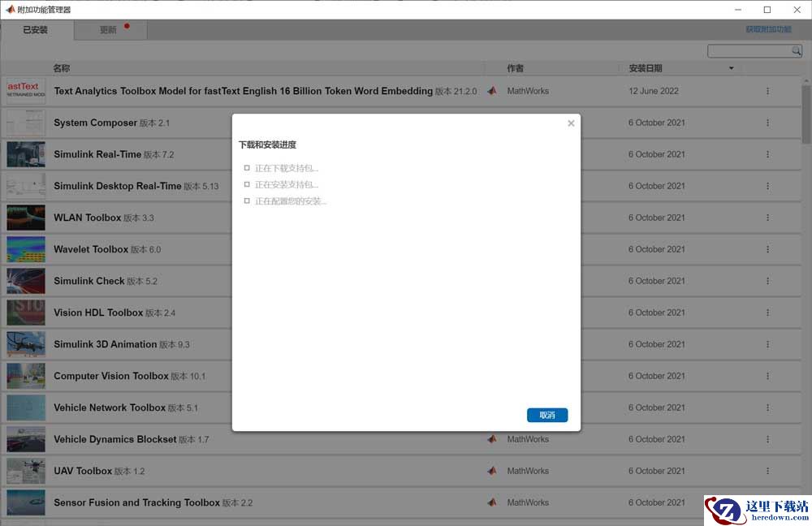Open options menu for Vision HDL Toolbox
The width and height of the screenshot is (812, 526).
pos(767,313)
